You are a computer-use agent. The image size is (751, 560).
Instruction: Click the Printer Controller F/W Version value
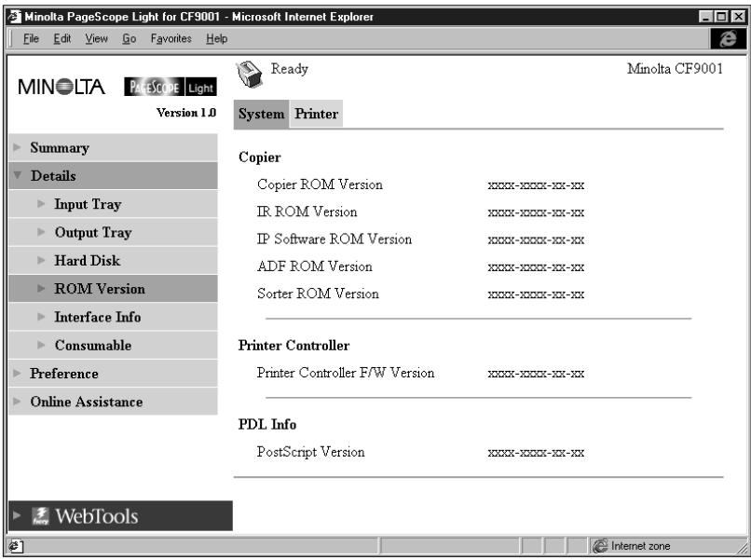click(x=536, y=374)
